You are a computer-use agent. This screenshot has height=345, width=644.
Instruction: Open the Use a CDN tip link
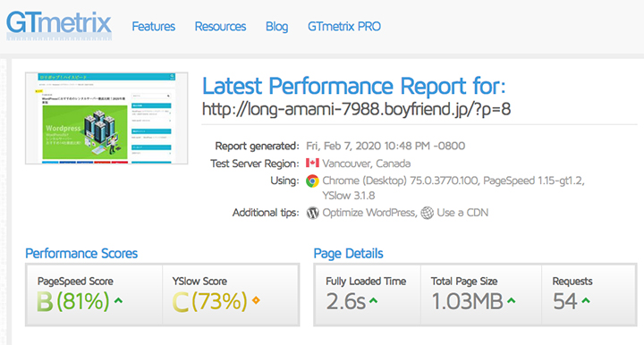(x=462, y=213)
